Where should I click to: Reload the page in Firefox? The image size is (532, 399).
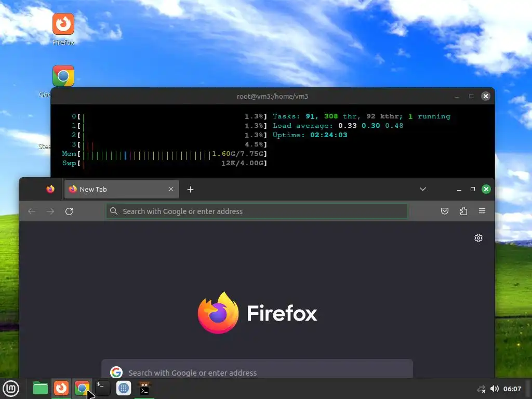69,211
